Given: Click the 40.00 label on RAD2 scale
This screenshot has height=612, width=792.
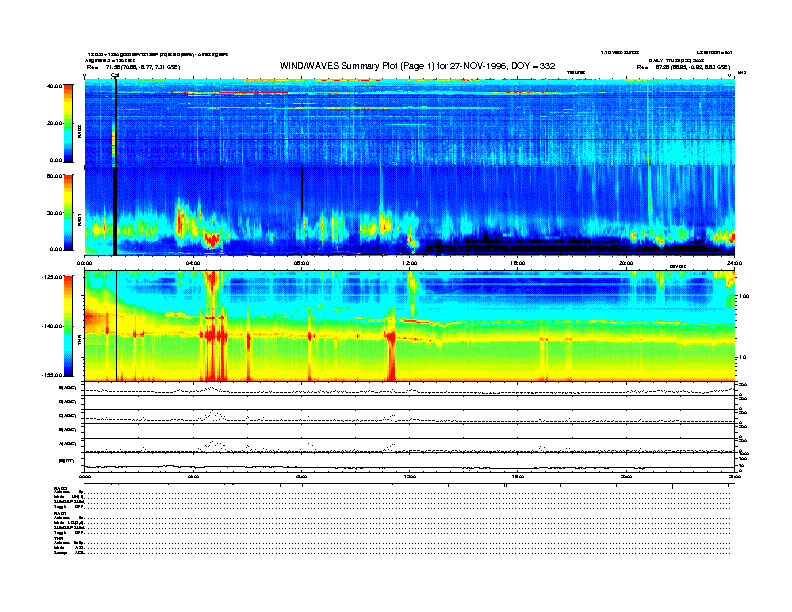Looking at the screenshot, I should [55, 86].
